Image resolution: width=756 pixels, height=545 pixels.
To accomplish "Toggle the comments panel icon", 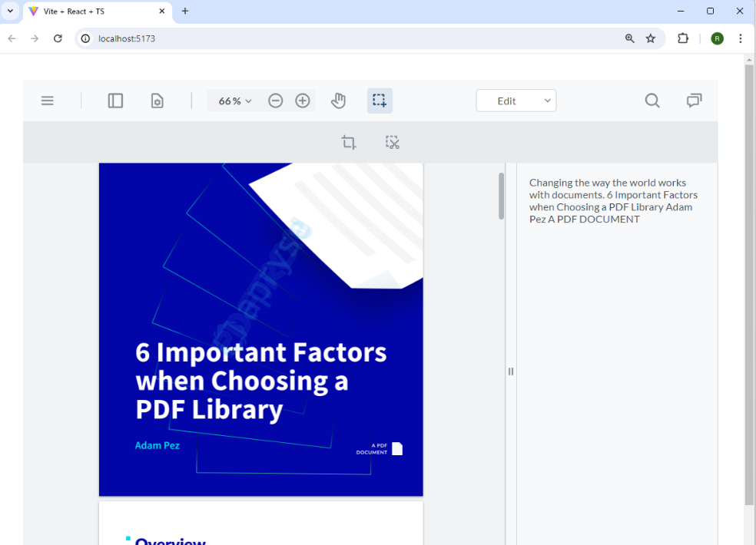I will (695, 101).
